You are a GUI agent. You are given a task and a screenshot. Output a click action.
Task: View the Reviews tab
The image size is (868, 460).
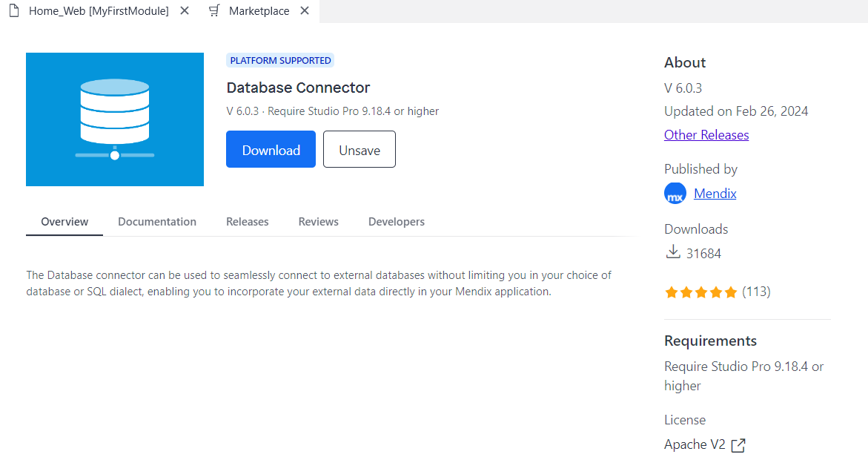pyautogui.click(x=319, y=222)
